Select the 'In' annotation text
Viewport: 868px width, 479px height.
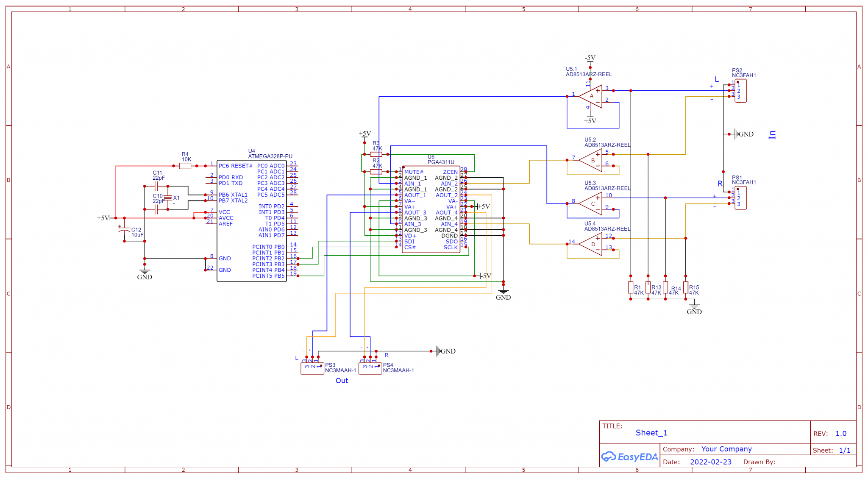(772, 135)
